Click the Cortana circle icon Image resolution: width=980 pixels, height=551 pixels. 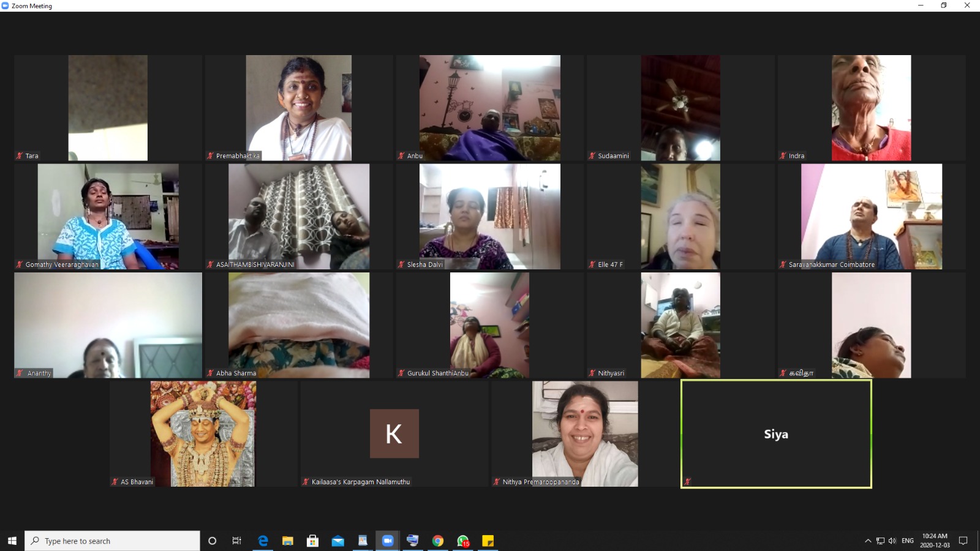212,541
